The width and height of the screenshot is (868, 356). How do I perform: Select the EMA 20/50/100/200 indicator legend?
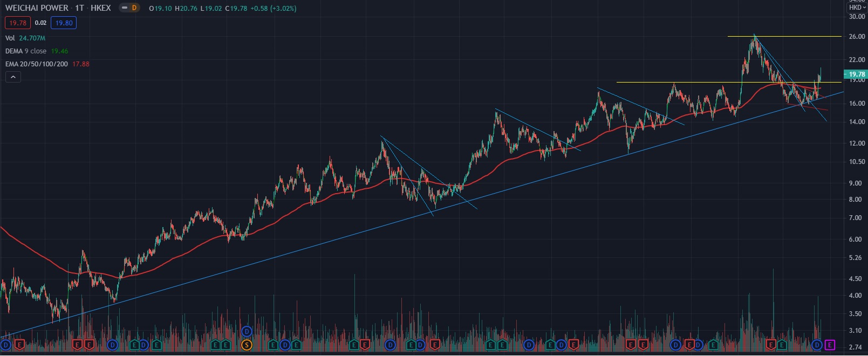coord(36,64)
